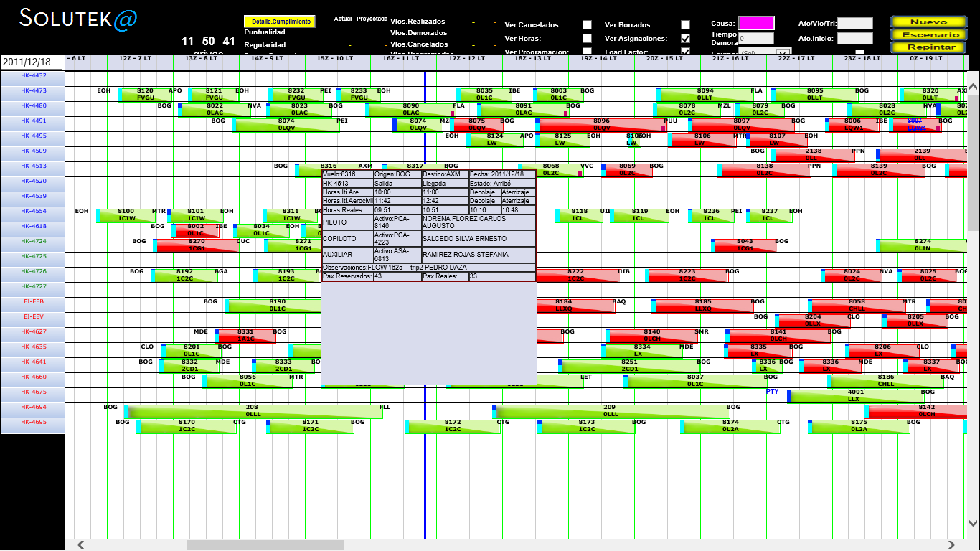The height and width of the screenshot is (551, 980).
Task: Uncheck the Ver Asignaciones checkbox
Action: tap(685, 39)
